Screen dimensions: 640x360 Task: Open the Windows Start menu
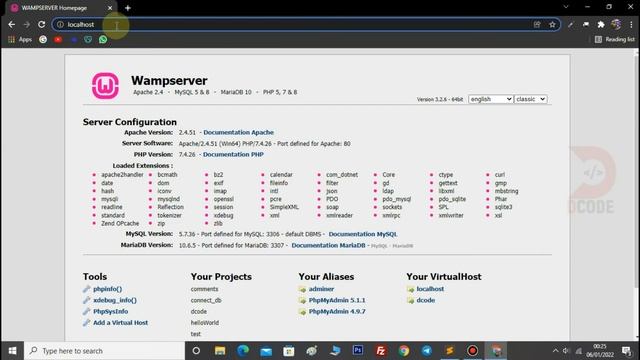[x=12, y=351]
